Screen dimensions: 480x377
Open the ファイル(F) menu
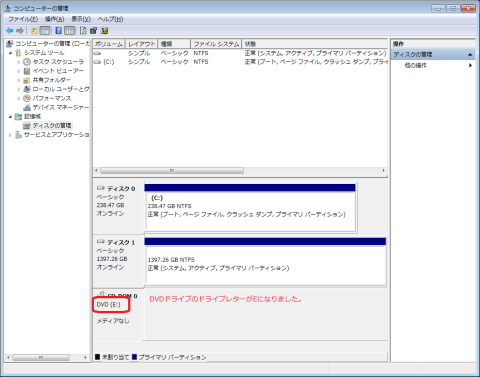(x=23, y=19)
